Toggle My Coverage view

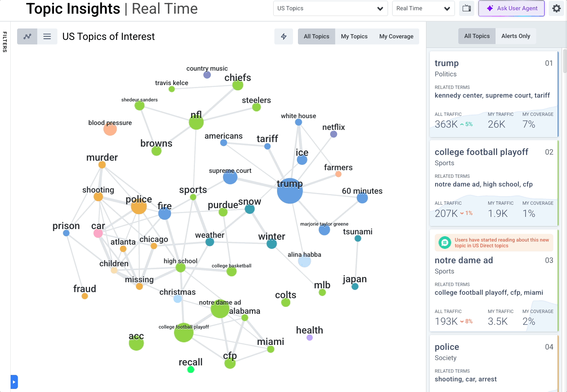[x=396, y=36]
